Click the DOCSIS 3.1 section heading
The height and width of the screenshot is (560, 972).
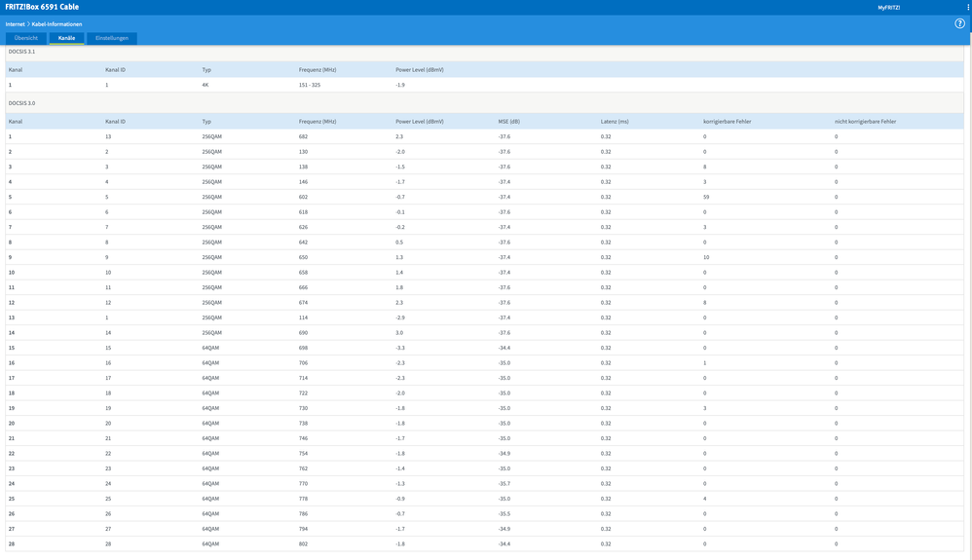click(21, 52)
